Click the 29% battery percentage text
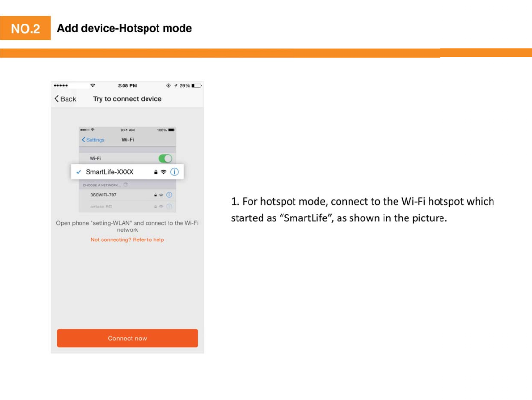 [185, 85]
